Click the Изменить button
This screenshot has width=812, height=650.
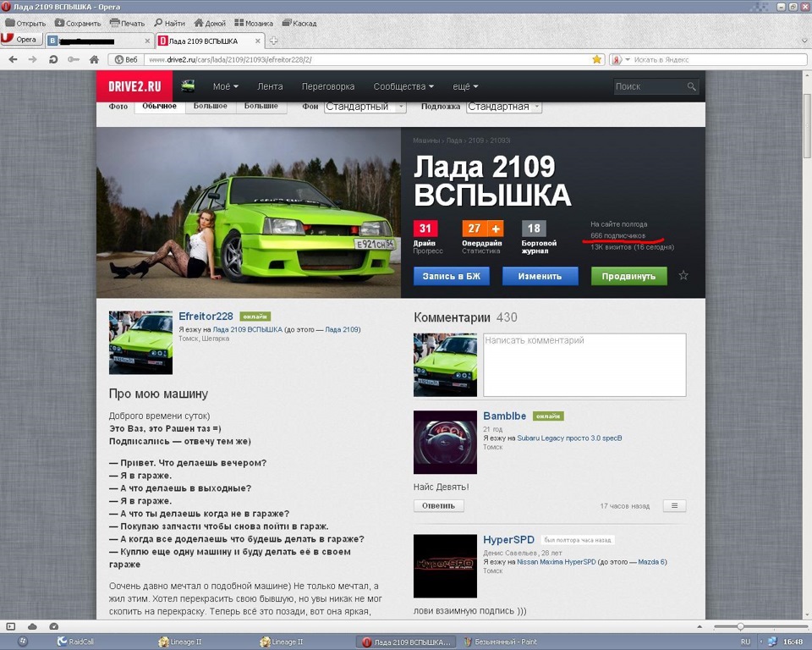click(x=540, y=276)
